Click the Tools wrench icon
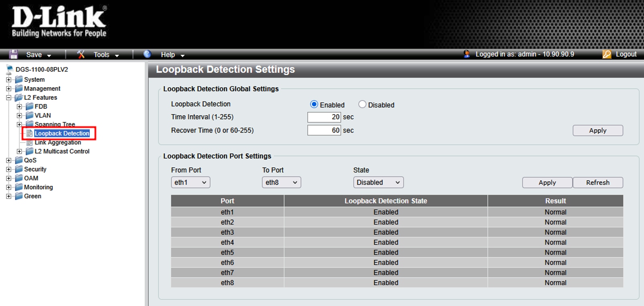This screenshot has height=306, width=644. 81,54
